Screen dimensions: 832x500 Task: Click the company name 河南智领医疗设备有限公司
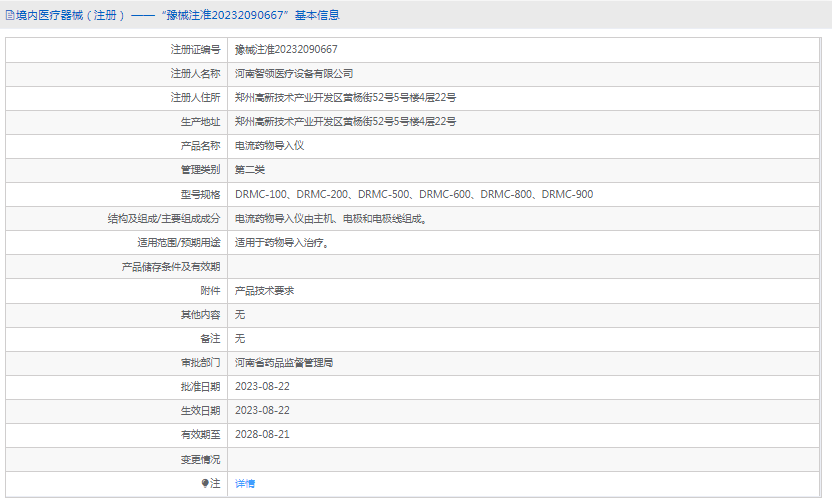point(294,74)
